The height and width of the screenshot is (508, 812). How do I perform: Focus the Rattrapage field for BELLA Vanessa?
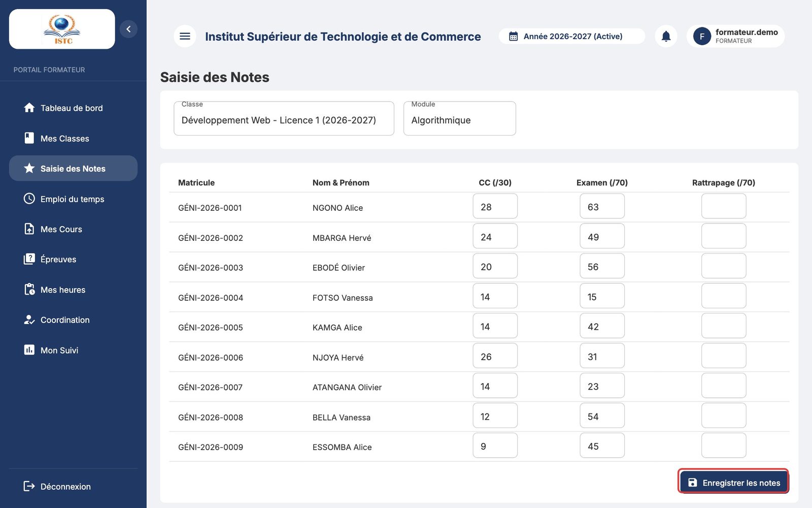coord(724,416)
